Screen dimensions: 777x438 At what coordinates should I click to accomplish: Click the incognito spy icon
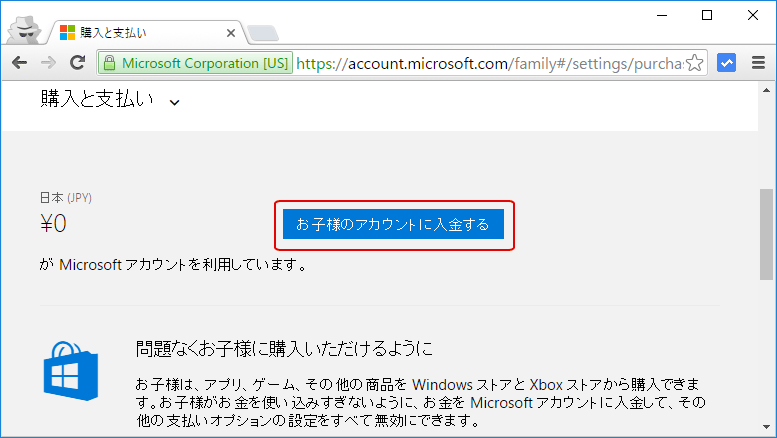[x=24, y=30]
